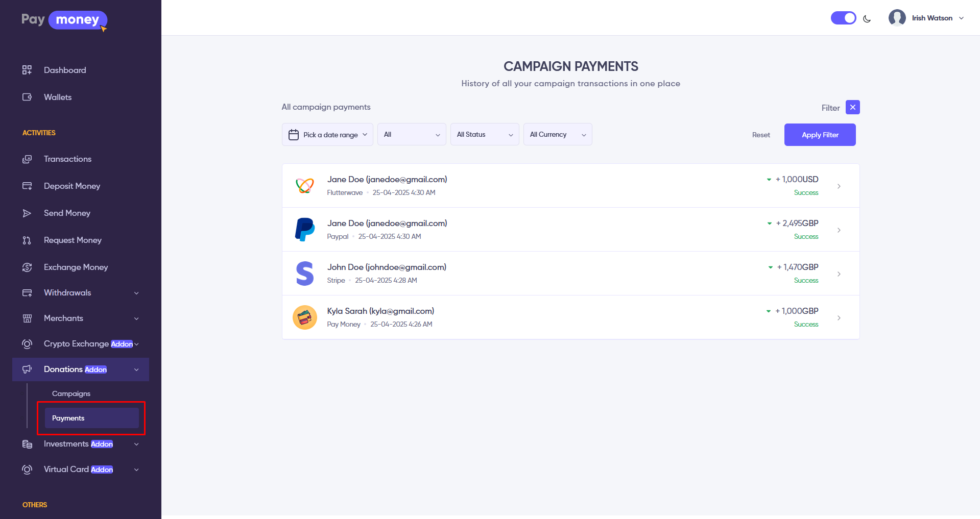Toggle the theme switch in header
The image size is (980, 519).
[x=843, y=18]
